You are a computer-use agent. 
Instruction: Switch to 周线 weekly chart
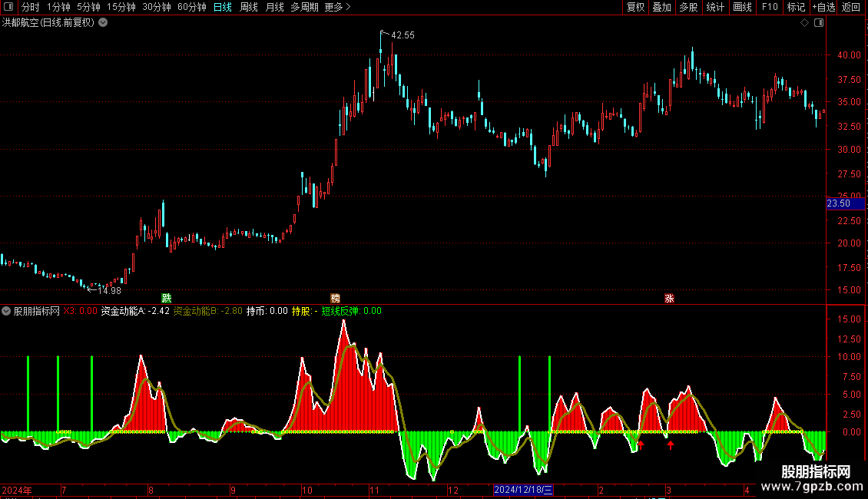249,7
